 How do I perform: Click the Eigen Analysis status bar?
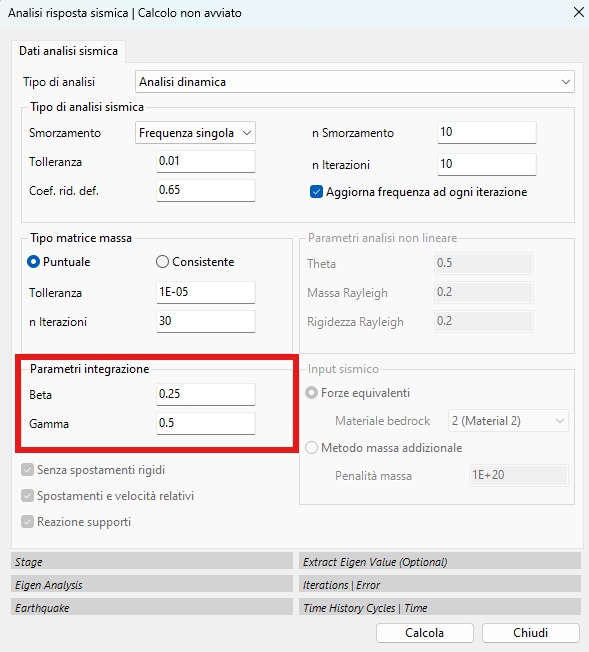152,585
